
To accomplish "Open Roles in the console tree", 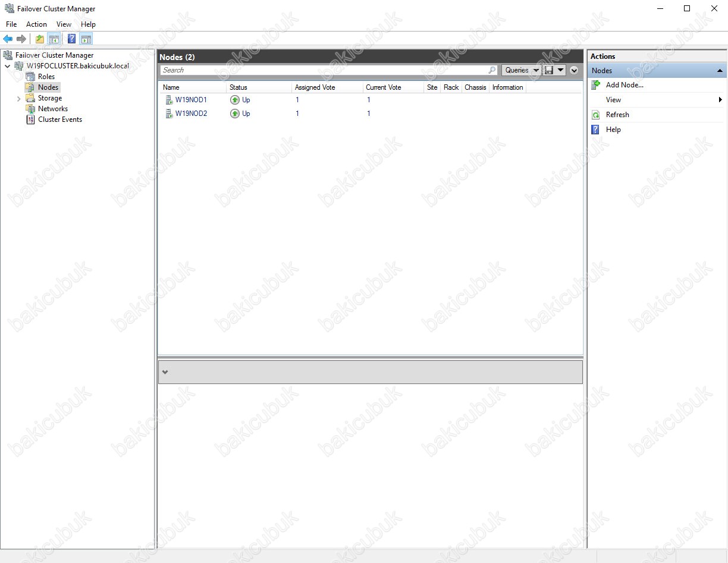I will coord(46,77).
